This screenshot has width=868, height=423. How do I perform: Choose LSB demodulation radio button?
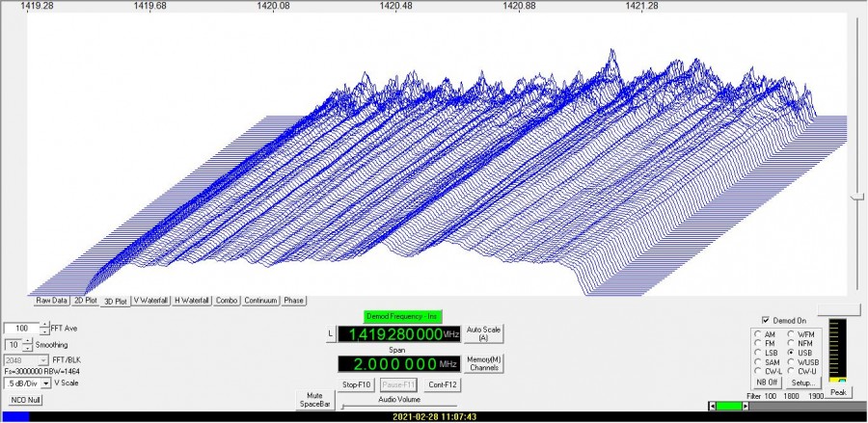(x=756, y=353)
